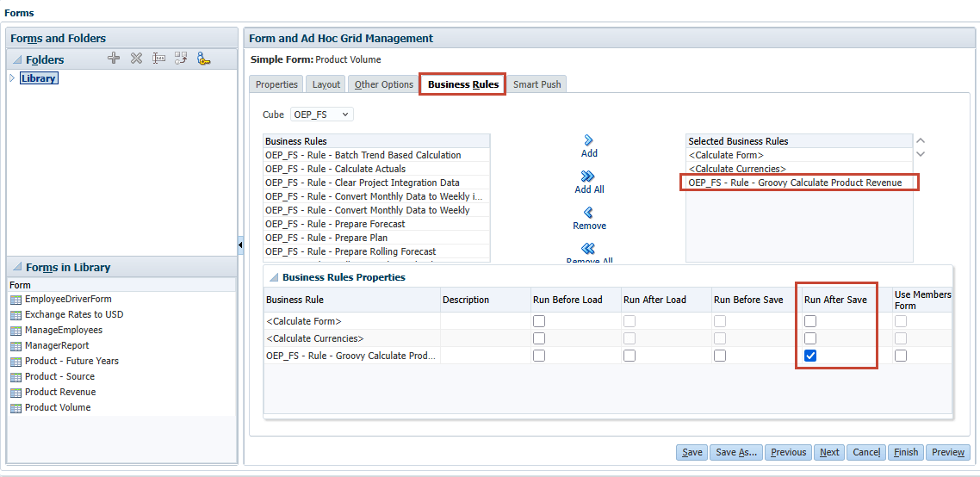Click the Delete folder X icon
Viewport: 980px width, 477px height.
pos(136,59)
